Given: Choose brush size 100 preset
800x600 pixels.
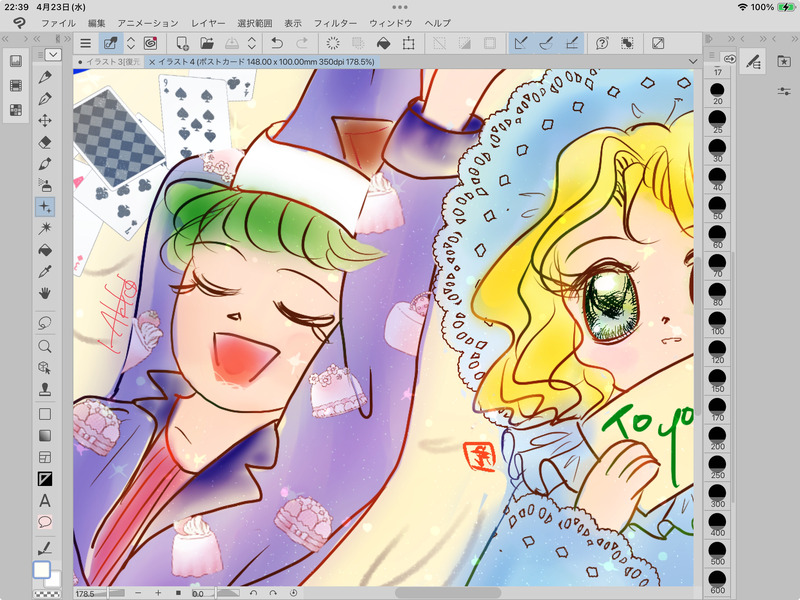Looking at the screenshot, I should [717, 323].
